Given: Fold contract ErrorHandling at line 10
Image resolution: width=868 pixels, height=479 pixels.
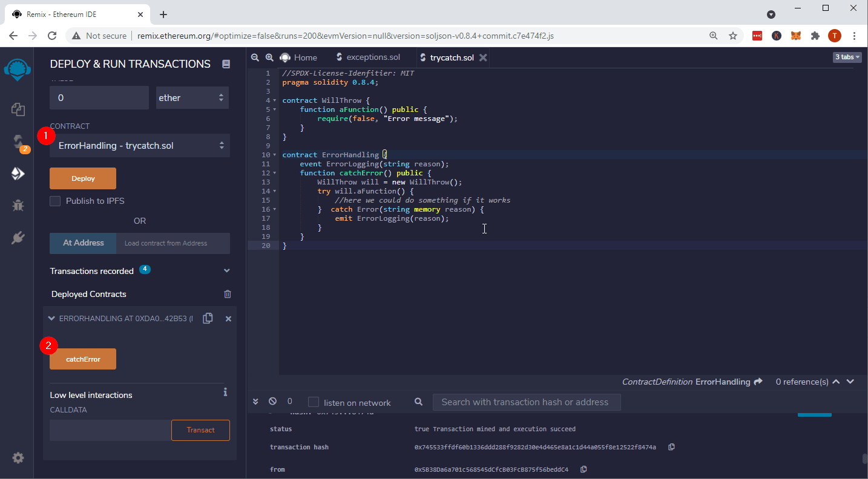Looking at the screenshot, I should point(275,155).
